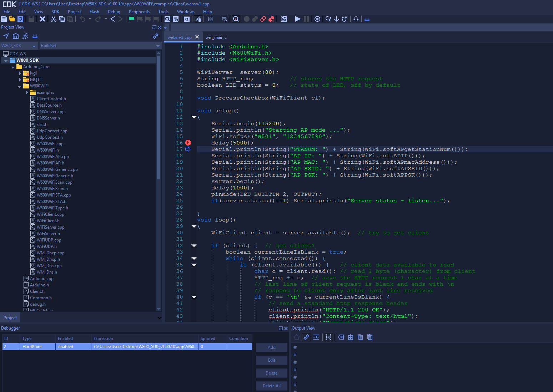Collapse the Arduino_Core folder
The height and width of the screenshot is (392, 553).
coord(12,67)
